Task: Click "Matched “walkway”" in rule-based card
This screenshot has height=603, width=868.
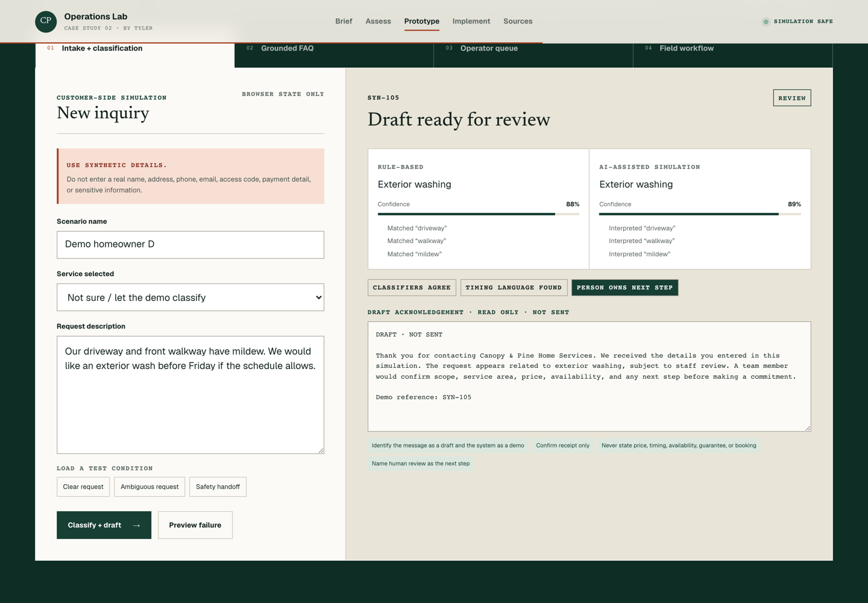Action: (x=417, y=241)
